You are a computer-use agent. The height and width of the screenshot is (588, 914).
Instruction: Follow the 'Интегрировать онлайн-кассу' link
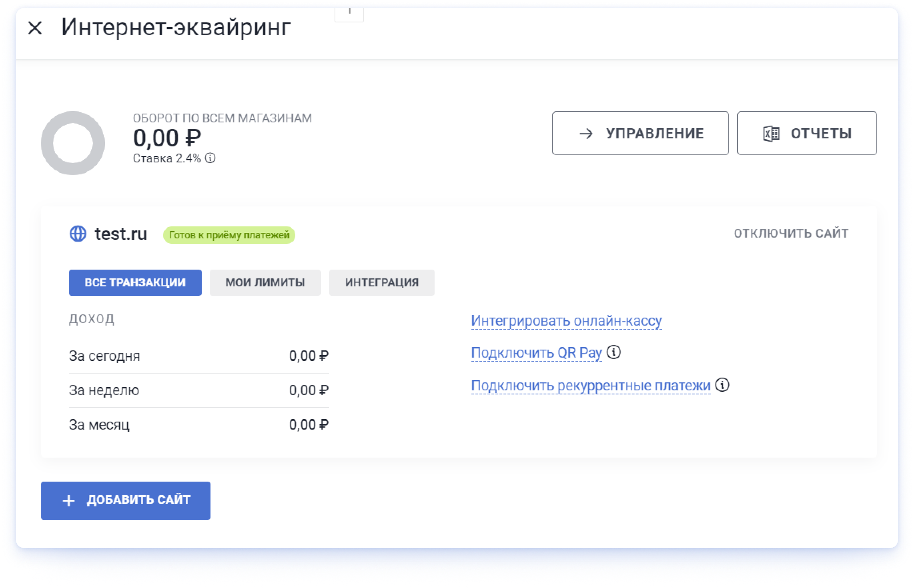(566, 321)
